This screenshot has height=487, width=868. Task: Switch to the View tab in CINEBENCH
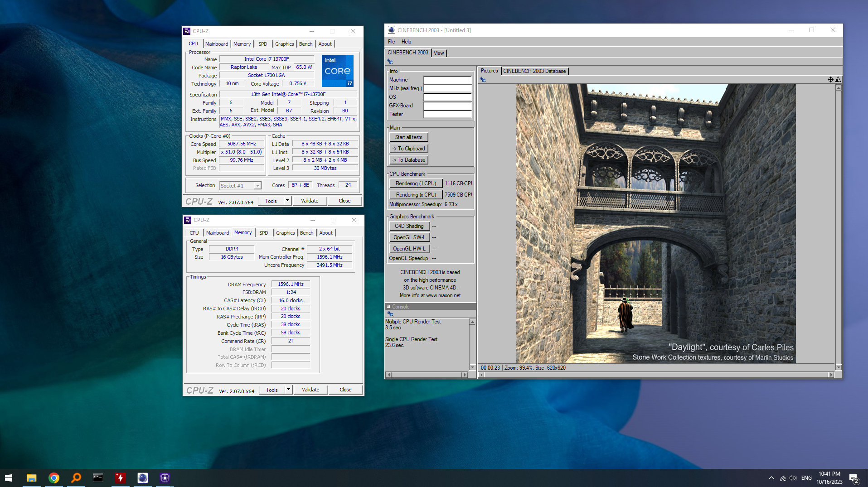pyautogui.click(x=439, y=53)
